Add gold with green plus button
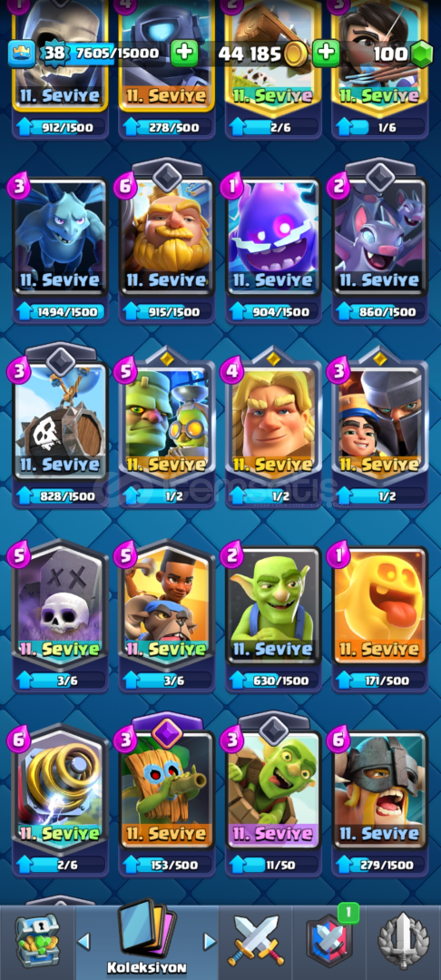Image resolution: width=441 pixels, height=980 pixels. click(x=326, y=54)
